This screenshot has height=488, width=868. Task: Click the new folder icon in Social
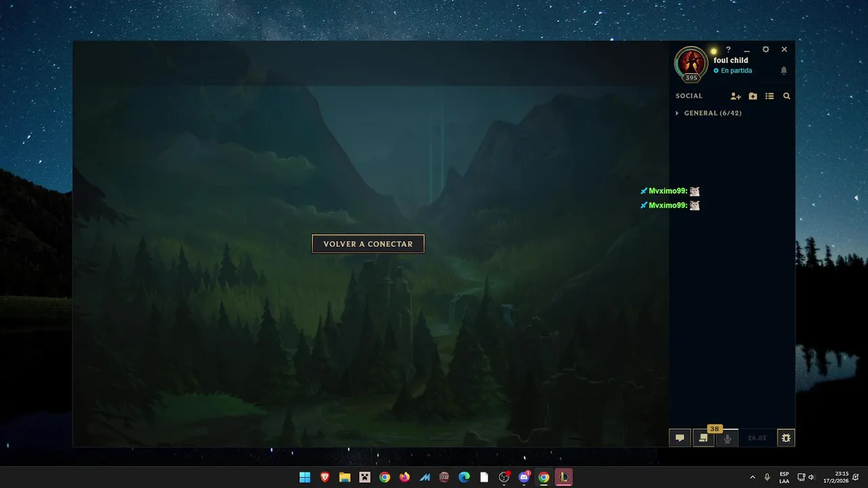(x=753, y=96)
